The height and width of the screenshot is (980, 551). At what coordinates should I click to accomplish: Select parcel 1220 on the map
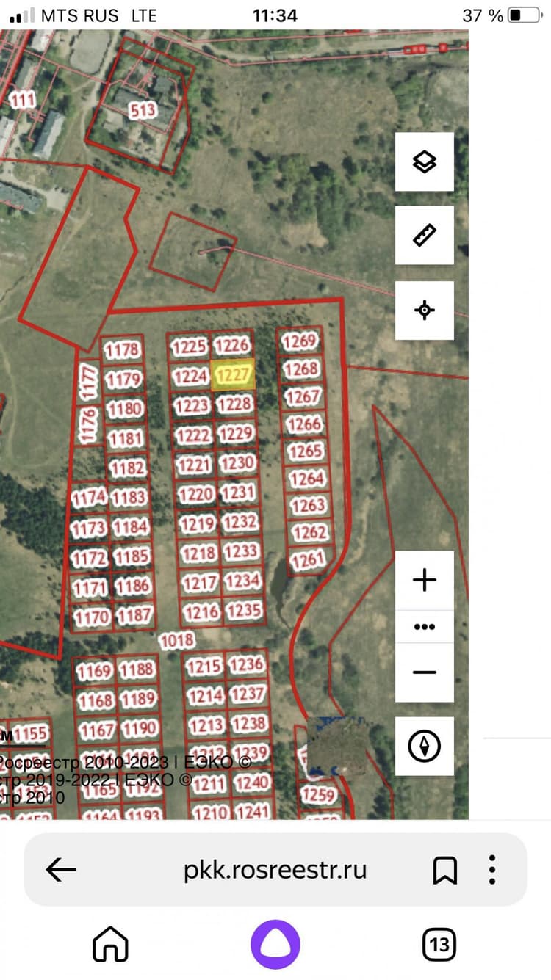[197, 494]
